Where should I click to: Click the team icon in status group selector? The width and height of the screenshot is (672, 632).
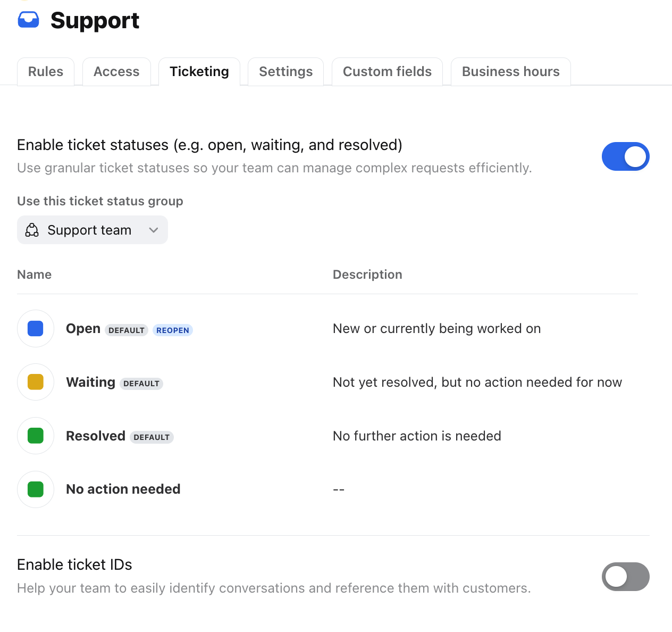point(32,230)
